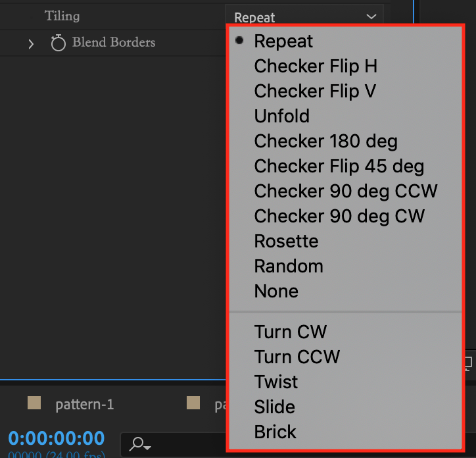
Task: Click the pattern-1 label color swatch
Action: coord(34,403)
